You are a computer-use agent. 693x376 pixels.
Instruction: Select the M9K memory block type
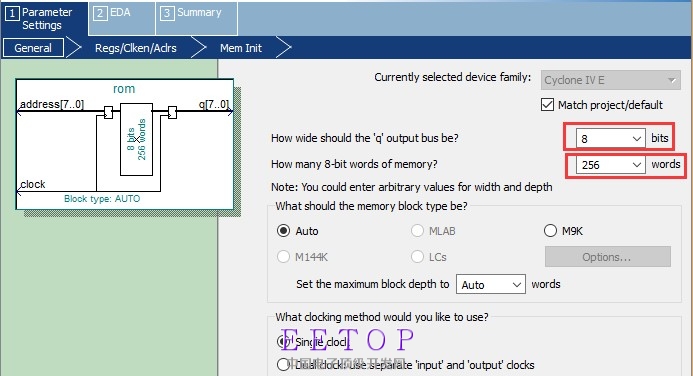[x=550, y=231]
